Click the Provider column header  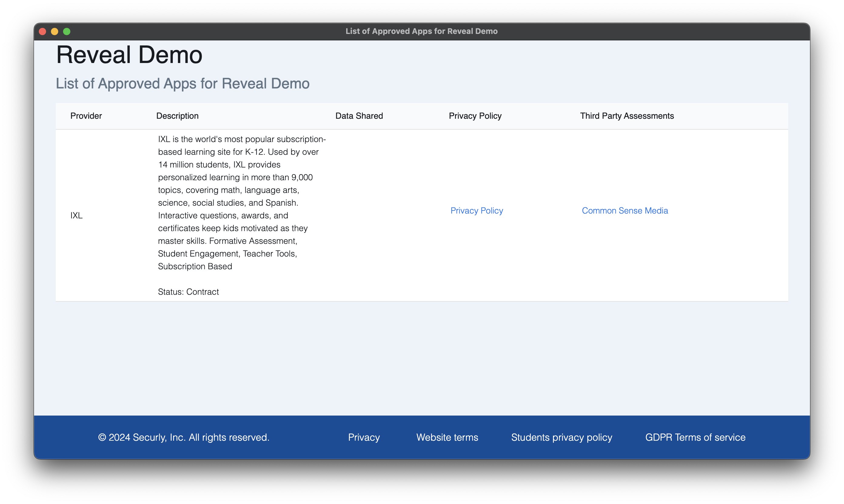pyautogui.click(x=86, y=116)
